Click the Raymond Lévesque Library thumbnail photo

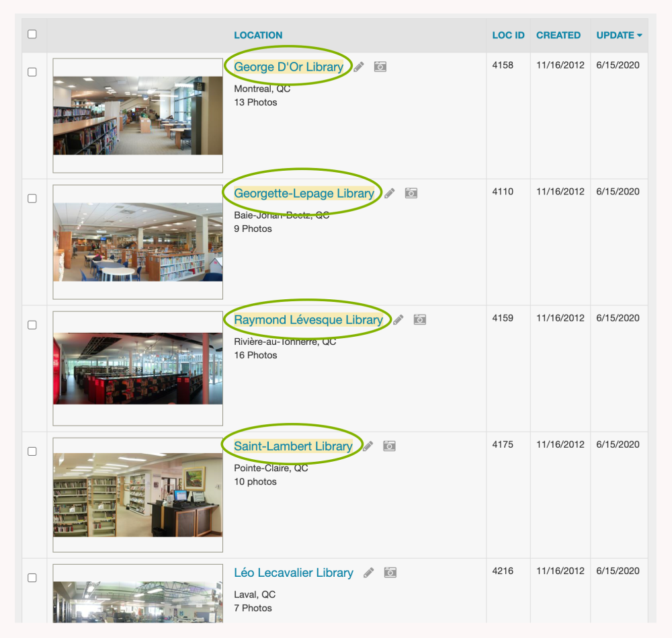pyautogui.click(x=138, y=368)
